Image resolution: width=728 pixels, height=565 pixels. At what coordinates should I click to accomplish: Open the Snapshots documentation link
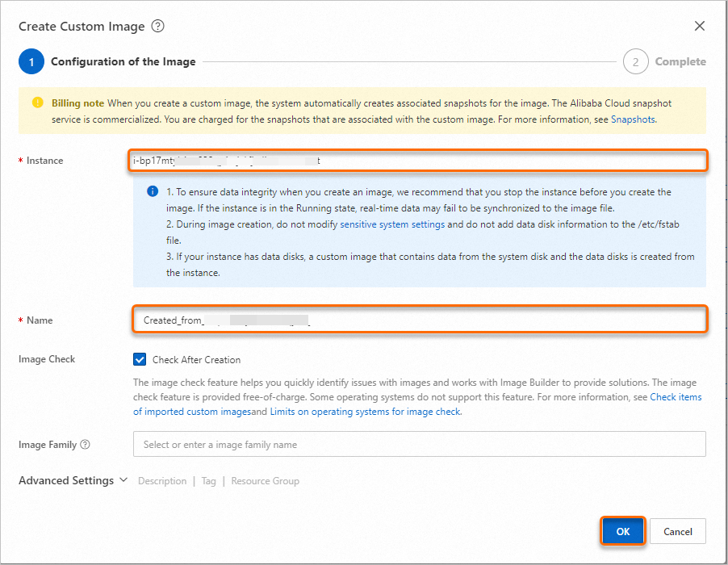(x=634, y=119)
